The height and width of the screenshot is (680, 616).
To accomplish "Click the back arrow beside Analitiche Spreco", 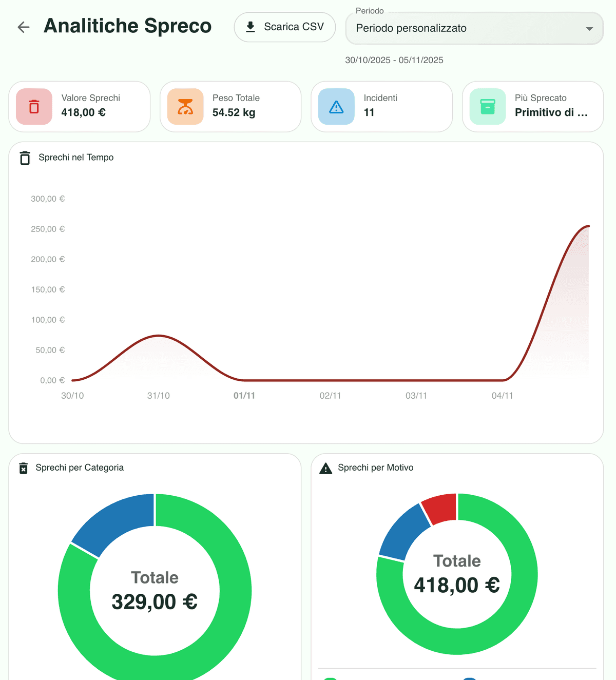I will [23, 27].
